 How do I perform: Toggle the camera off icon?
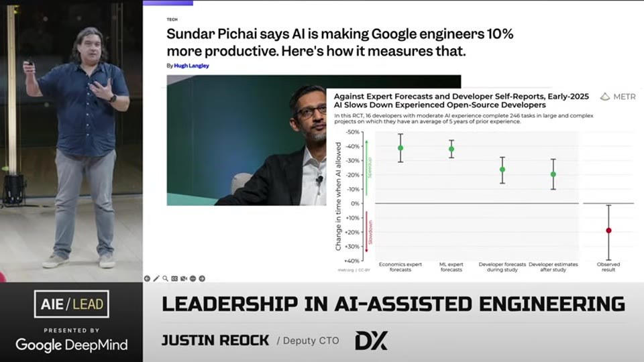tap(184, 279)
